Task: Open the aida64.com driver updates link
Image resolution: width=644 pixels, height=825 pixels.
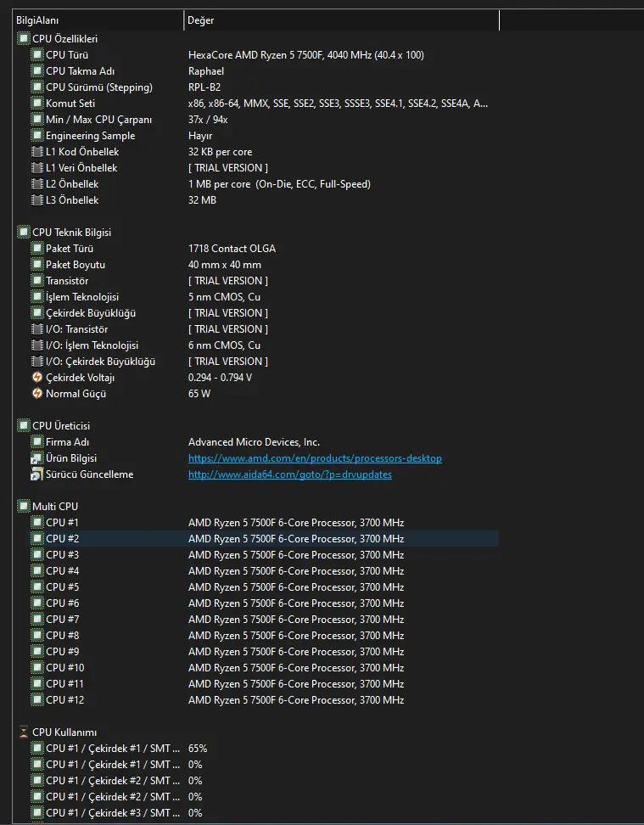Action: click(x=290, y=474)
